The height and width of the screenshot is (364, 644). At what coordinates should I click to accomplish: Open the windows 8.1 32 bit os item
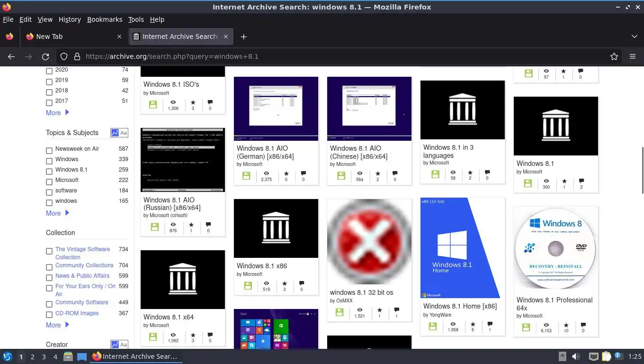361,292
